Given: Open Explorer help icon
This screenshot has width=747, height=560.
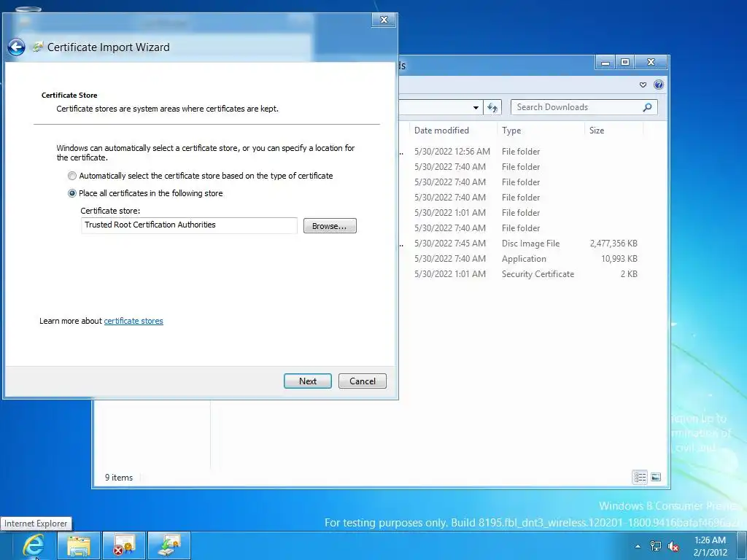Looking at the screenshot, I should click(x=659, y=85).
